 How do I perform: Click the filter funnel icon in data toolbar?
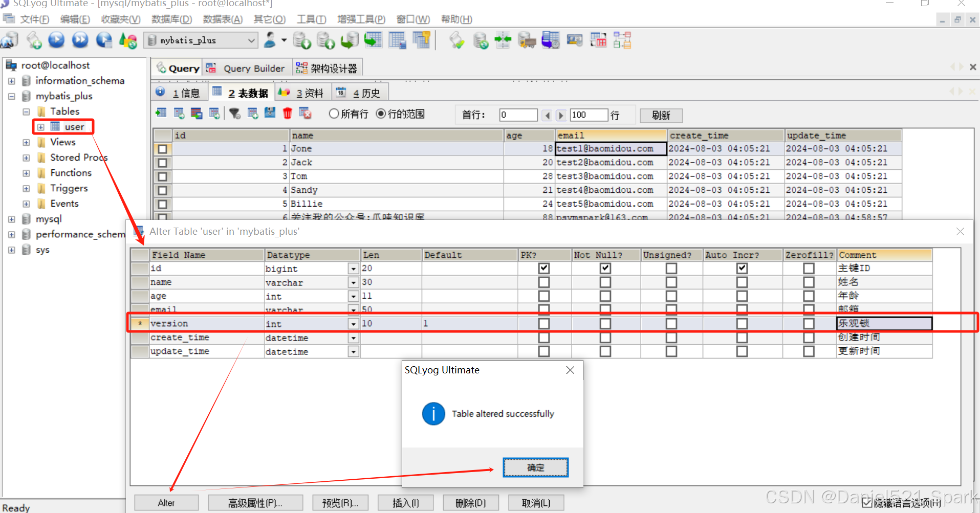(235, 113)
